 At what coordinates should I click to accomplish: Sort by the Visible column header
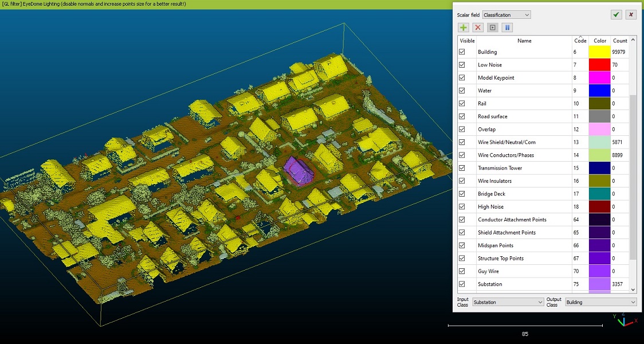click(x=468, y=41)
